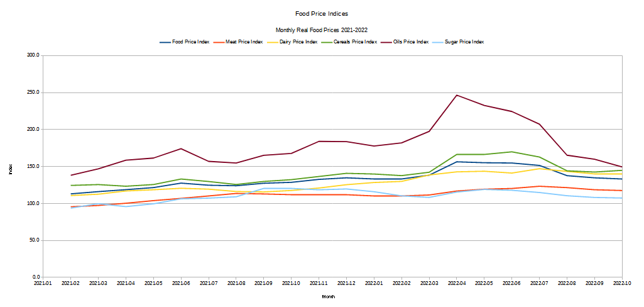Click the 2021-05 x-axis label
Viewport: 644px width, 307px height.
pos(153,284)
